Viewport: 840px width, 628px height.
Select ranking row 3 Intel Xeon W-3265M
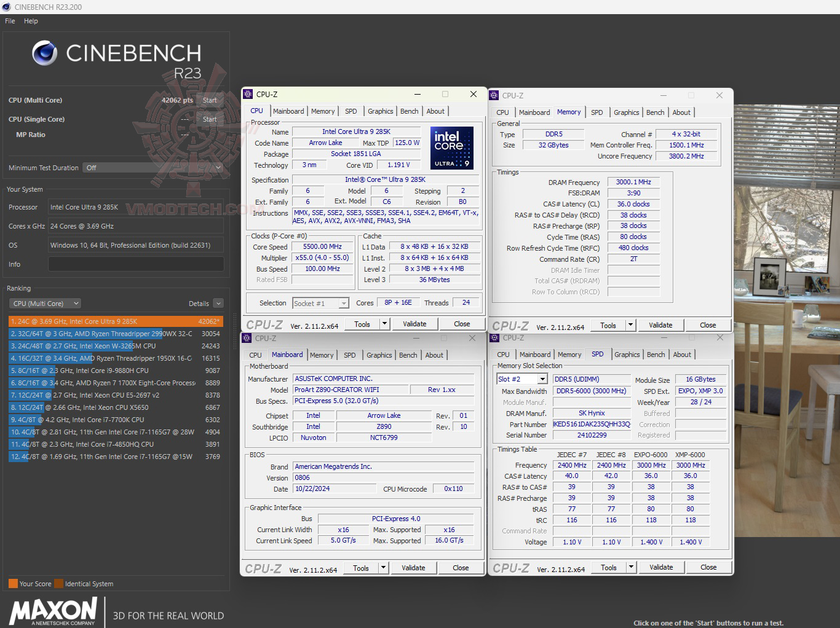[x=116, y=346]
